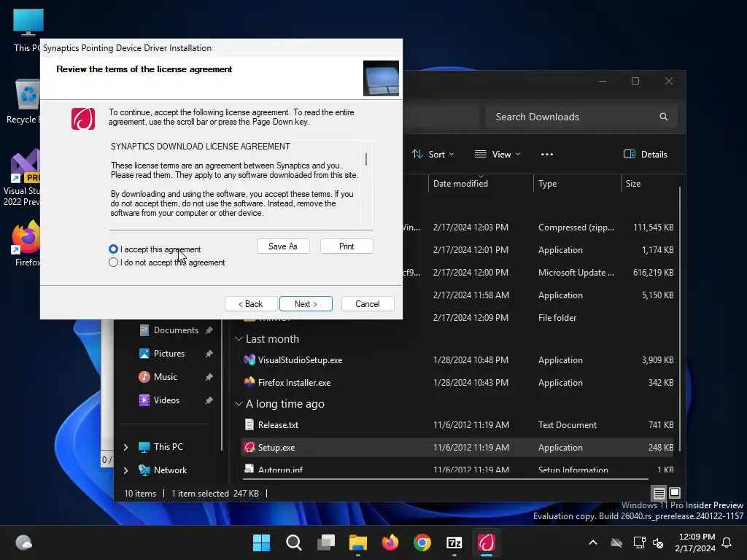This screenshot has height=560, width=747.
Task: Open File Explorer from taskbar
Action: coord(357,542)
